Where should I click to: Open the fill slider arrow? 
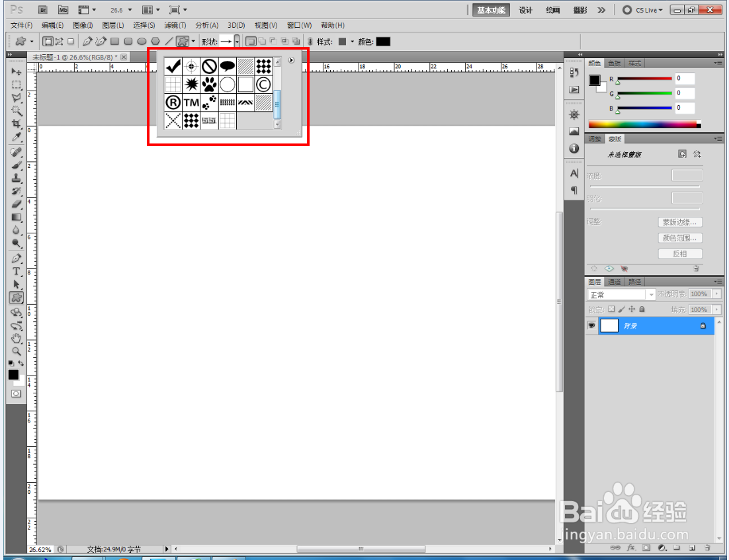[x=716, y=309]
